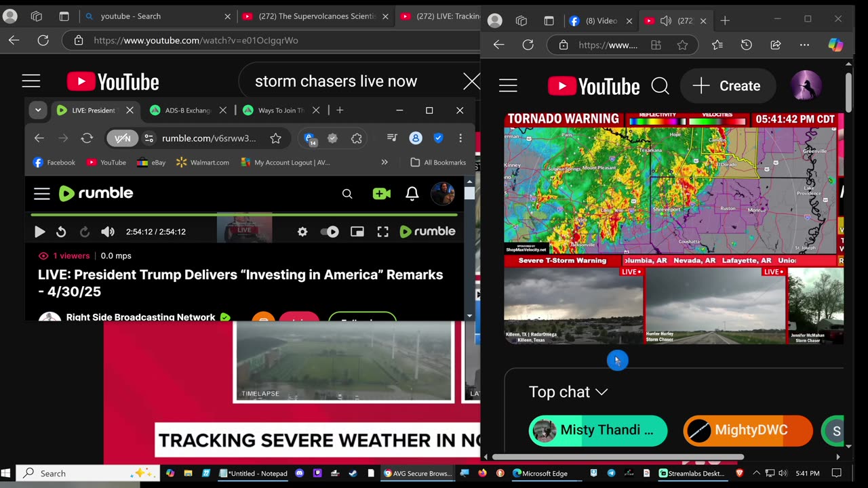Click Rumble go-live camera icon
The image size is (868, 488).
click(382, 194)
